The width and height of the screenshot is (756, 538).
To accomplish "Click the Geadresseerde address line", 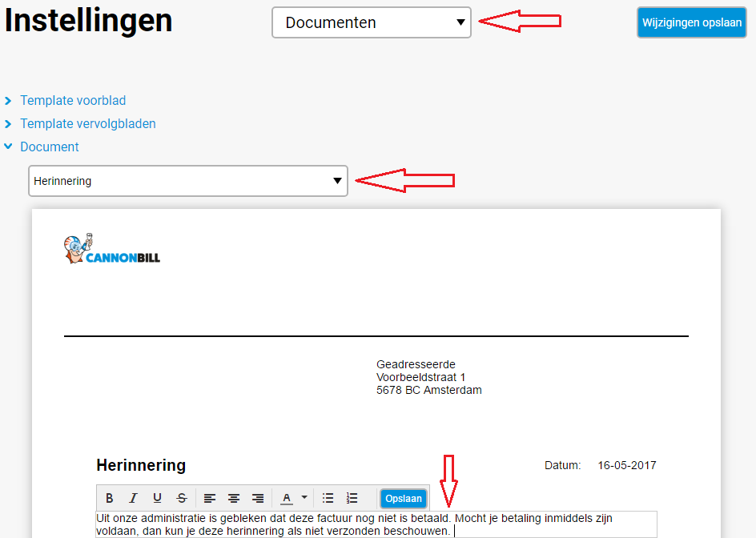I will [x=416, y=364].
